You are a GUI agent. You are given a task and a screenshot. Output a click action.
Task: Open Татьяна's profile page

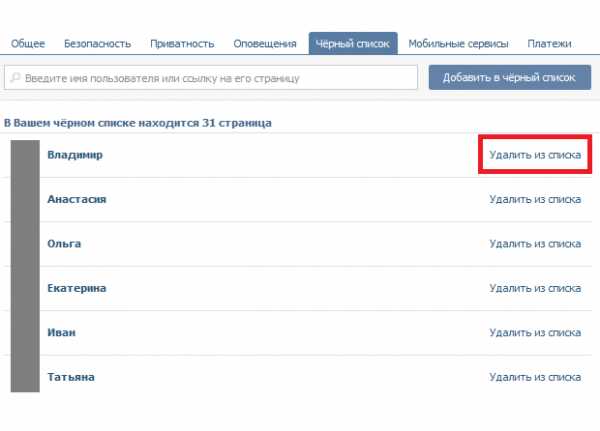point(71,377)
